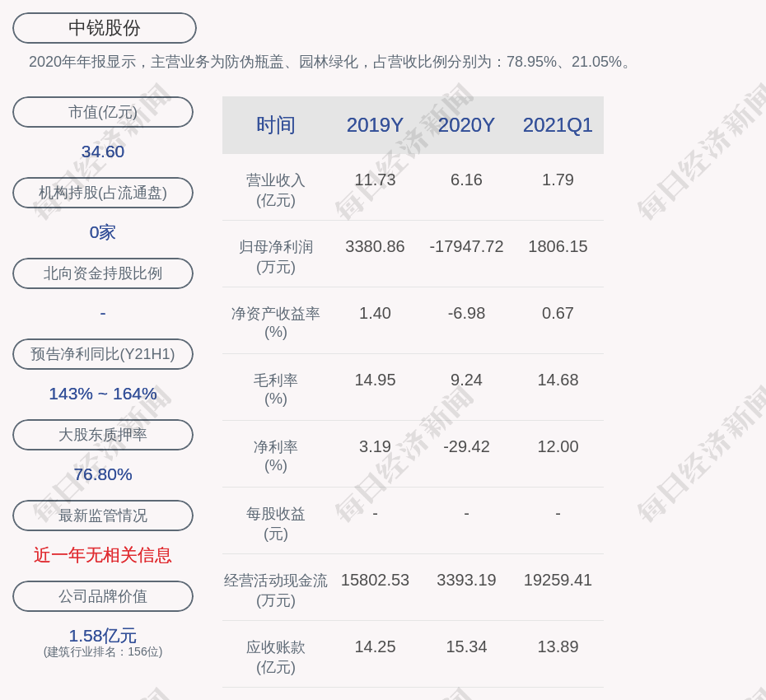Image resolution: width=766 pixels, height=700 pixels.
Task: Click the 2021Q1 revenue value 1.79
Action: click(558, 180)
